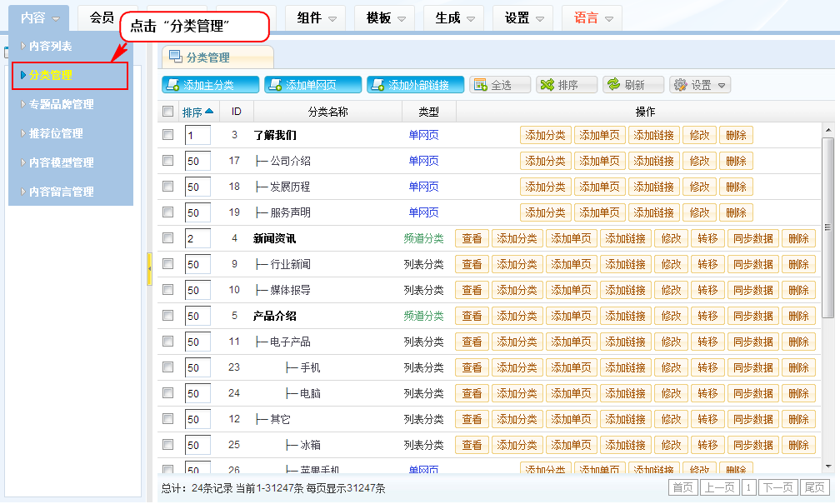This screenshot has width=840, height=504.
Task: Click the sort arrow on 排序 column header
Action: [209, 112]
